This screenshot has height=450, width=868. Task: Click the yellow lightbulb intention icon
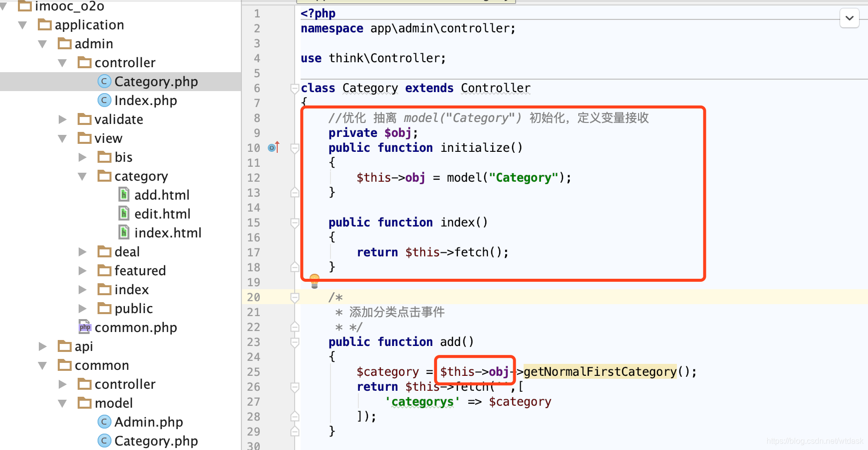tap(315, 281)
